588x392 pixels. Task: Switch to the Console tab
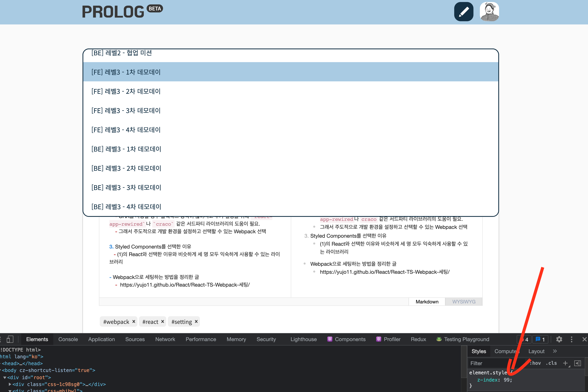tap(68, 339)
